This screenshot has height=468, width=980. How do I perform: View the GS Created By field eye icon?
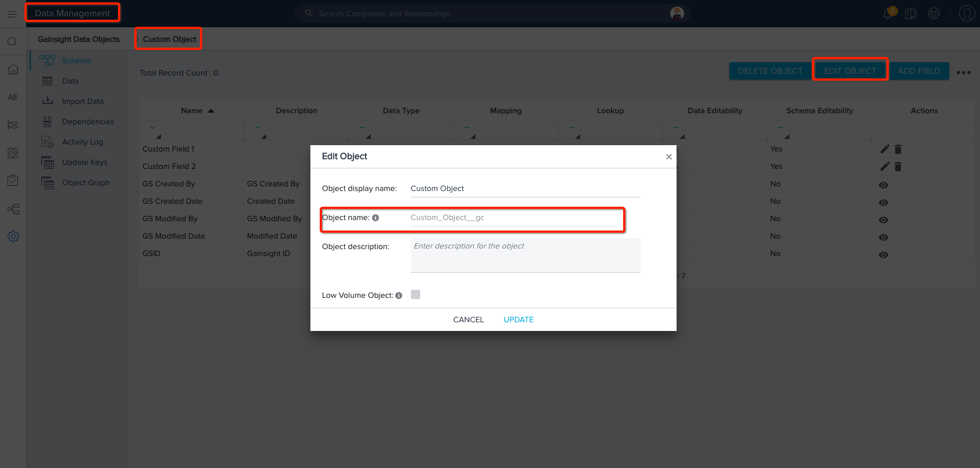tap(884, 185)
